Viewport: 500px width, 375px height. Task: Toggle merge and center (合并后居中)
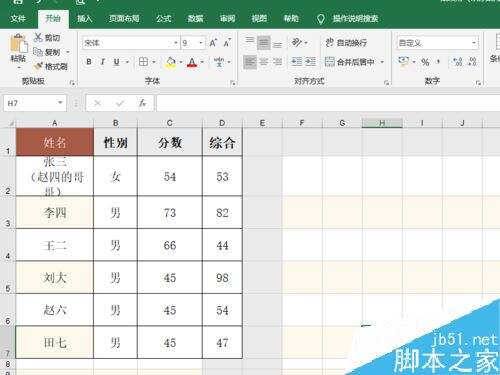click(x=350, y=62)
